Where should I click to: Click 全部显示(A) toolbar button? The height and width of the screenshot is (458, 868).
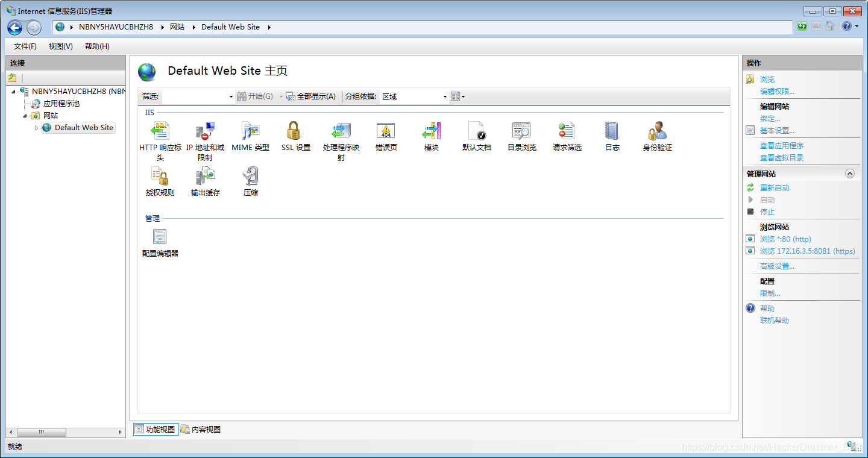coord(311,96)
